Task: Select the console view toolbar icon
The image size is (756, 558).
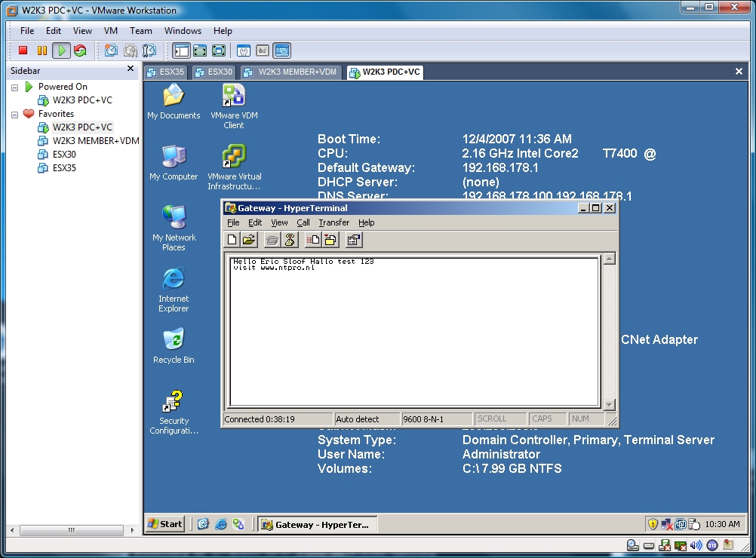Action: [282, 50]
